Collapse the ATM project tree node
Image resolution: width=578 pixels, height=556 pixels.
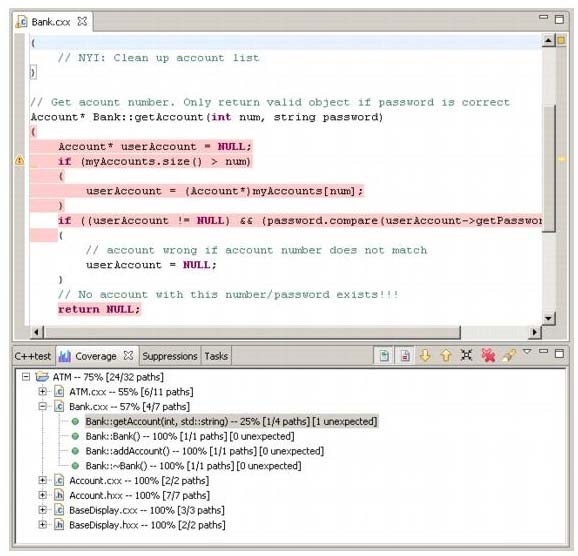point(26,377)
